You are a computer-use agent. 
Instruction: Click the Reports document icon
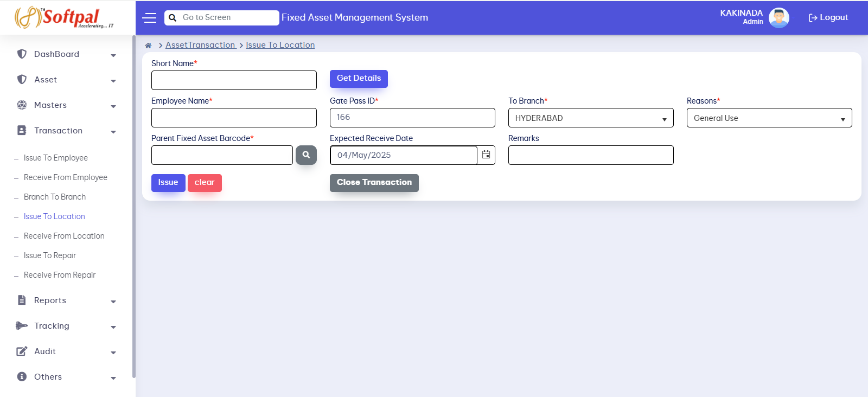(22, 300)
